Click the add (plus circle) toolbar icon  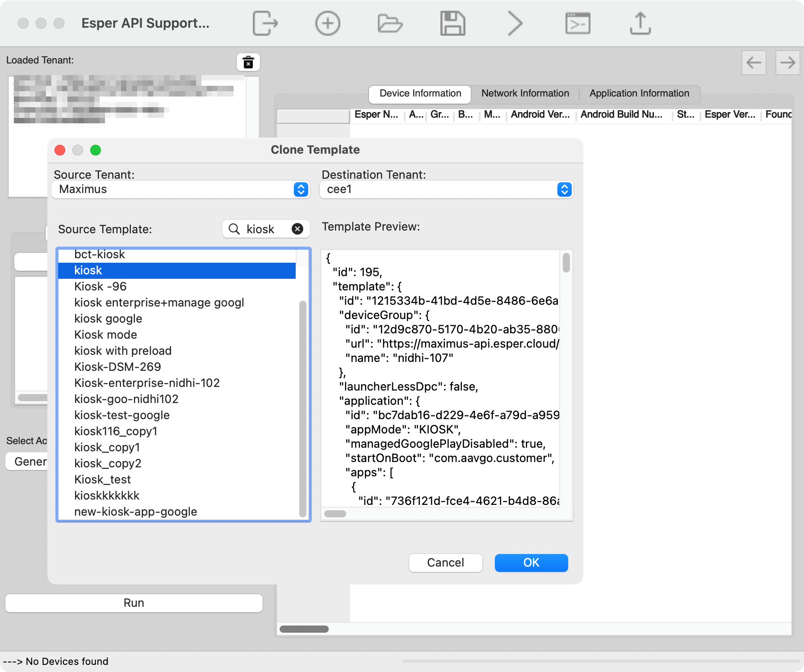point(327,23)
